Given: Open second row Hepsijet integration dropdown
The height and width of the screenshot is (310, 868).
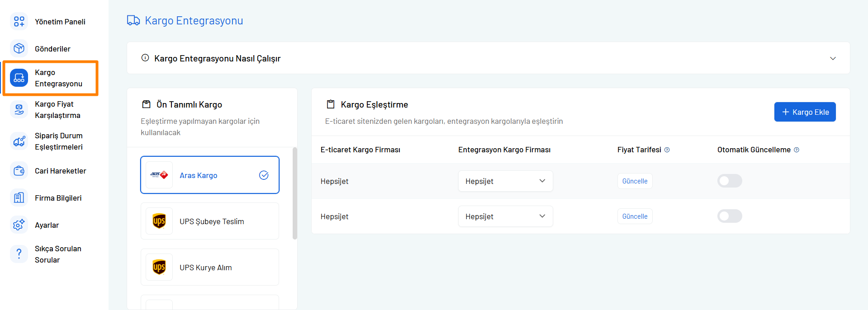Looking at the screenshot, I should point(505,216).
